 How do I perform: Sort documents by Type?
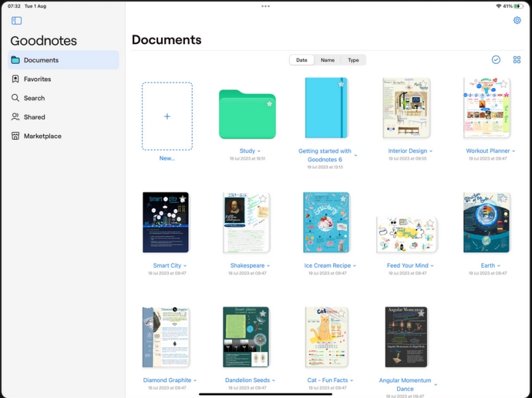[353, 60]
